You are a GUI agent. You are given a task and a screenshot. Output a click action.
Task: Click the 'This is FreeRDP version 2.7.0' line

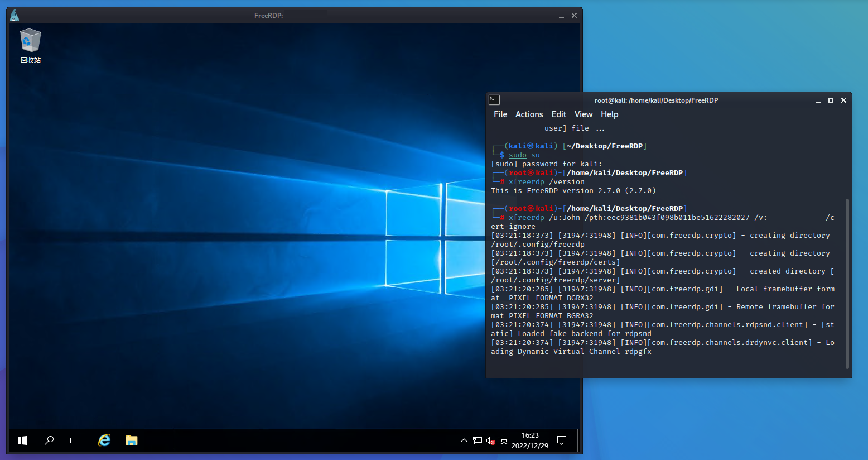(573, 191)
